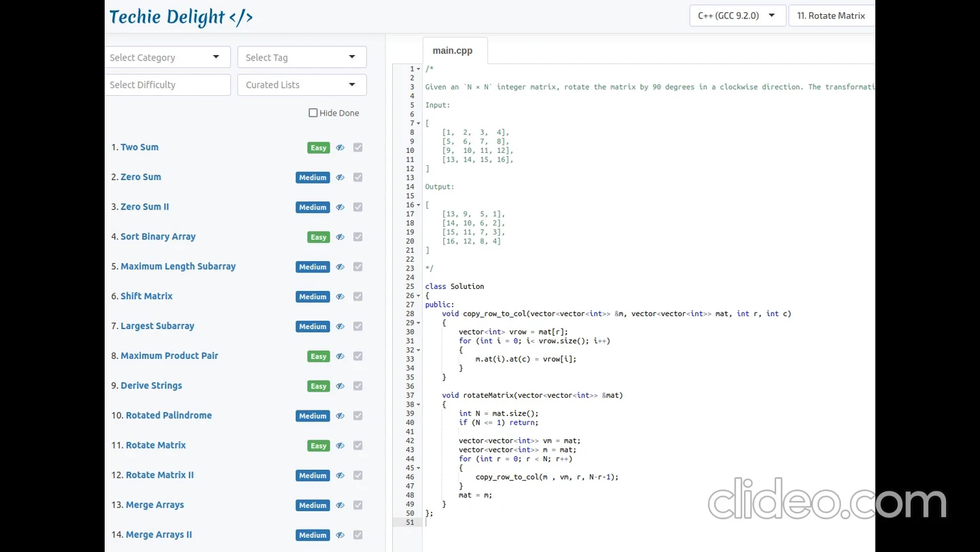Image resolution: width=980 pixels, height=552 pixels.
Task: Collapse code fold arrow on line 7
Action: tap(419, 124)
